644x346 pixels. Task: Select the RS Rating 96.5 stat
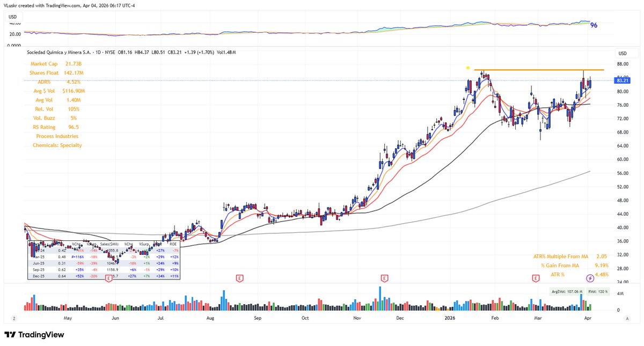click(x=56, y=128)
